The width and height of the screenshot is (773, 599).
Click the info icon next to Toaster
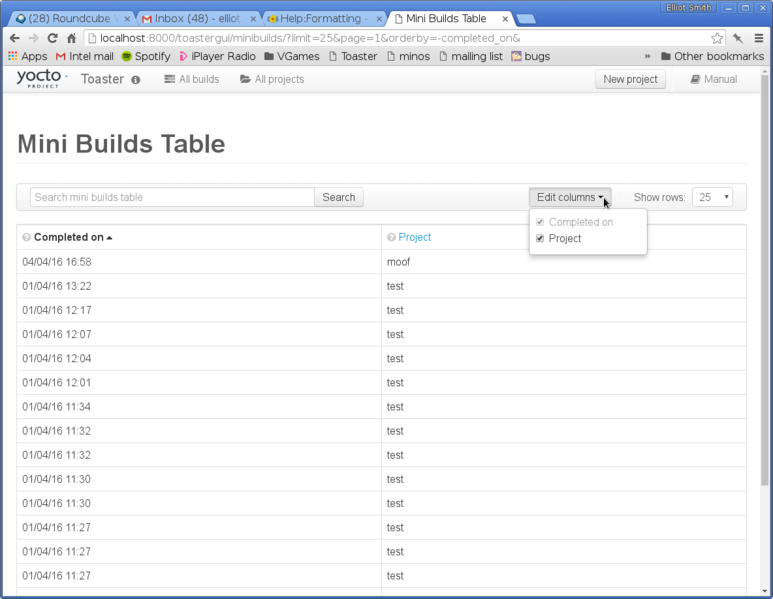click(136, 80)
